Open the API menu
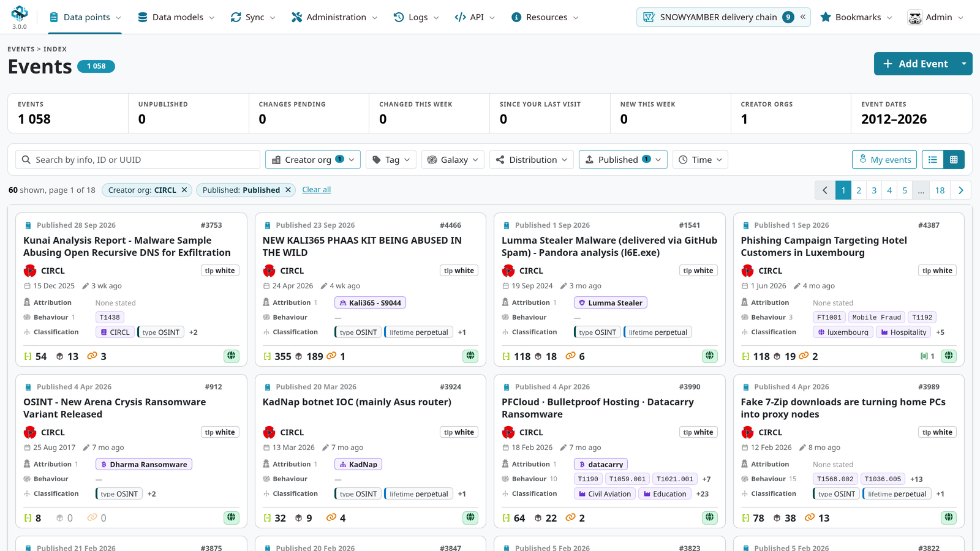 click(x=475, y=17)
